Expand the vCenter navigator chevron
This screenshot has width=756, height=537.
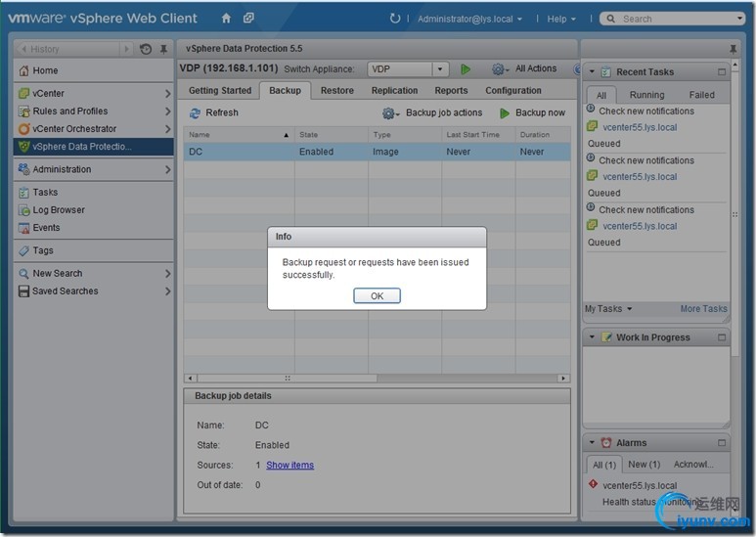pos(168,93)
